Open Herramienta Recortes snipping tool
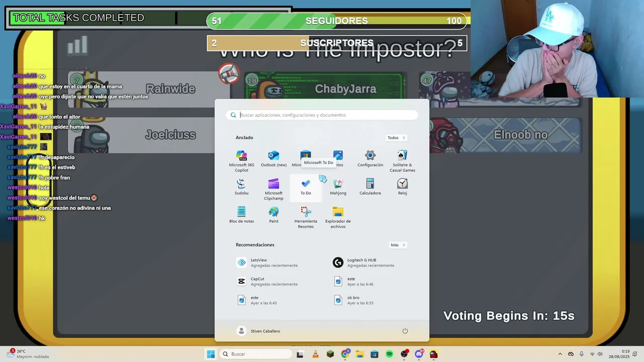 tap(306, 217)
